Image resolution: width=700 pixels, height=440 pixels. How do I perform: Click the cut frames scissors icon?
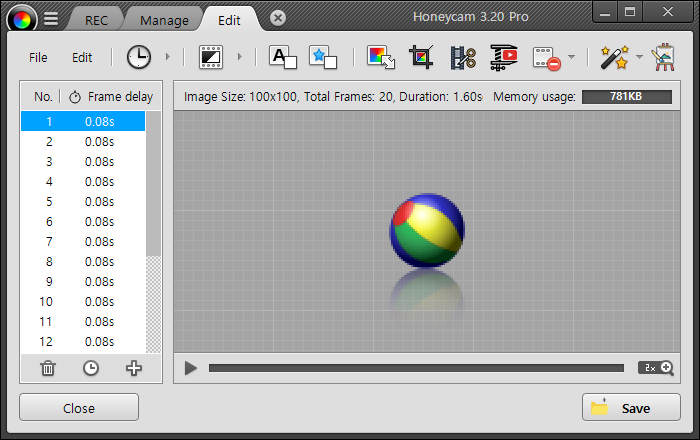point(462,57)
